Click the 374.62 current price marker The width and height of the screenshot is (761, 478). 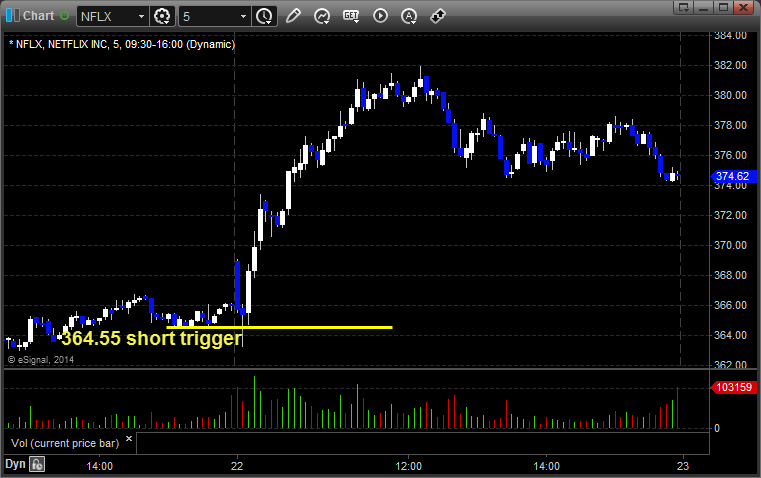pyautogui.click(x=733, y=176)
